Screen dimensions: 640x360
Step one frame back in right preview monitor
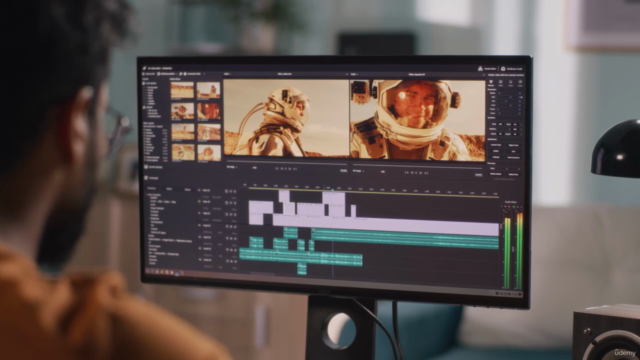point(411,173)
